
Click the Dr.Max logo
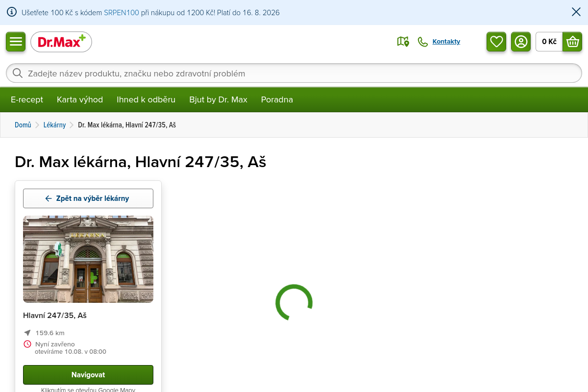61,42
